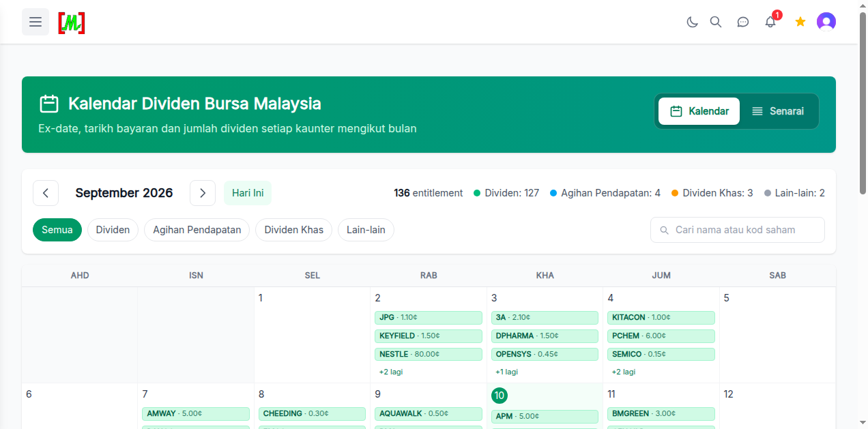The image size is (868, 429).
Task: Open the PCHEM 6.00¢ entry
Action: pos(661,336)
